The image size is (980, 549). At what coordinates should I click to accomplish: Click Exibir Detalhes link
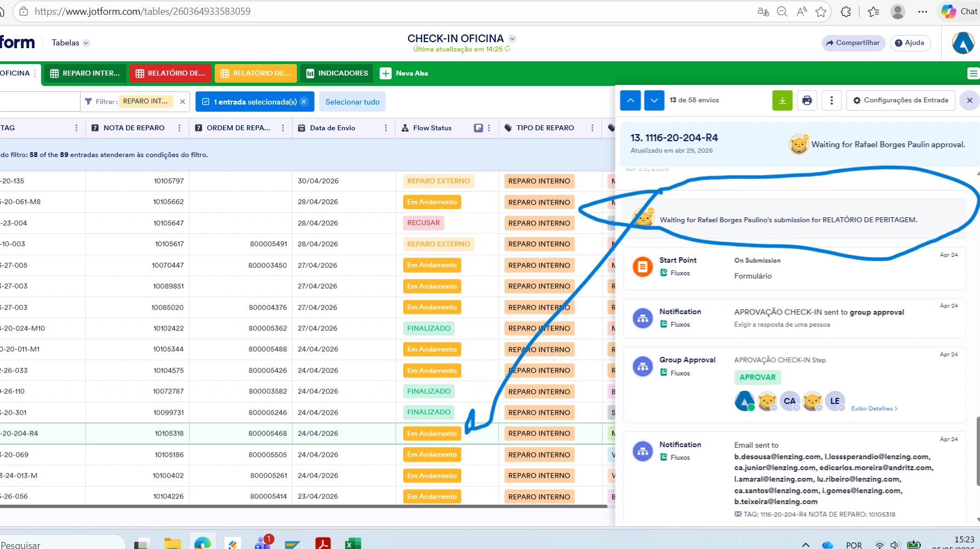tap(874, 408)
